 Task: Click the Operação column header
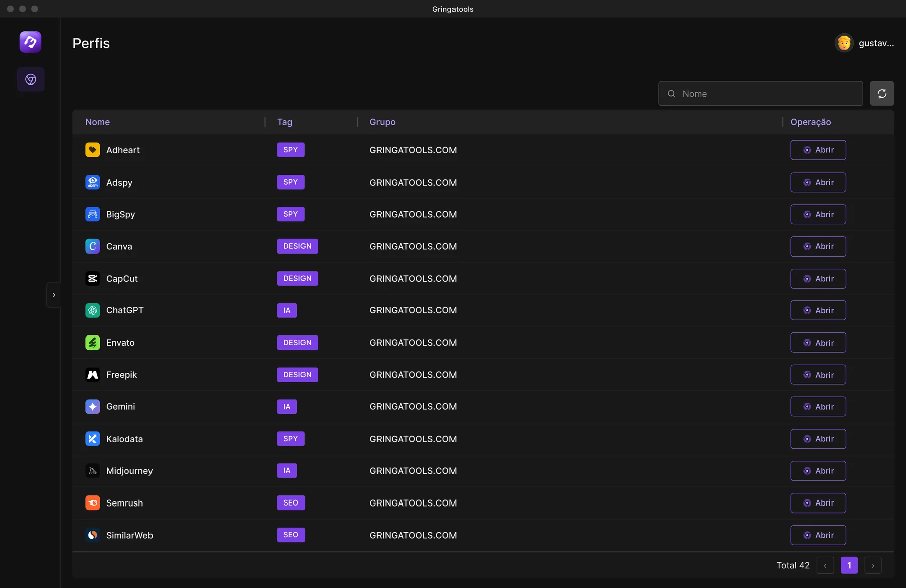coord(811,122)
